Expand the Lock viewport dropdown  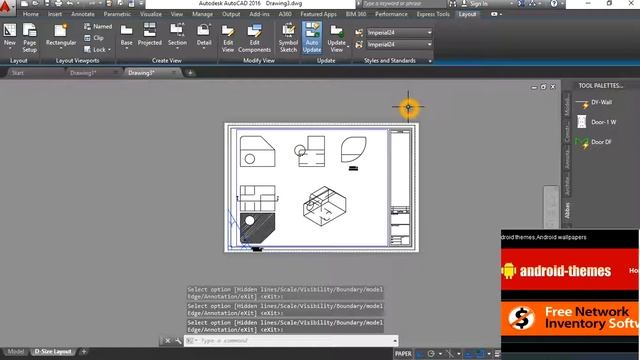point(109,50)
